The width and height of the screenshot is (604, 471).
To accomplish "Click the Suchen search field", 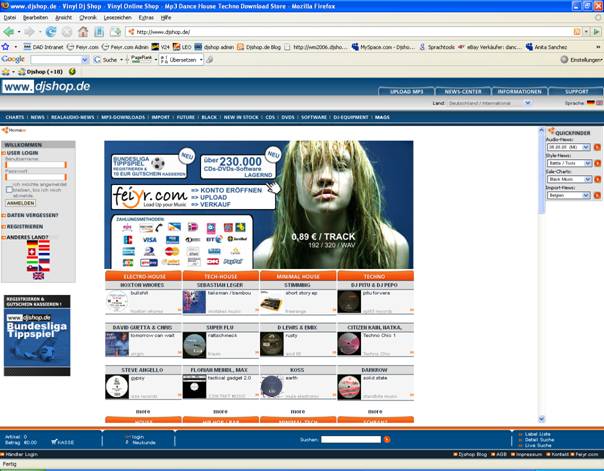I will (x=350, y=439).
